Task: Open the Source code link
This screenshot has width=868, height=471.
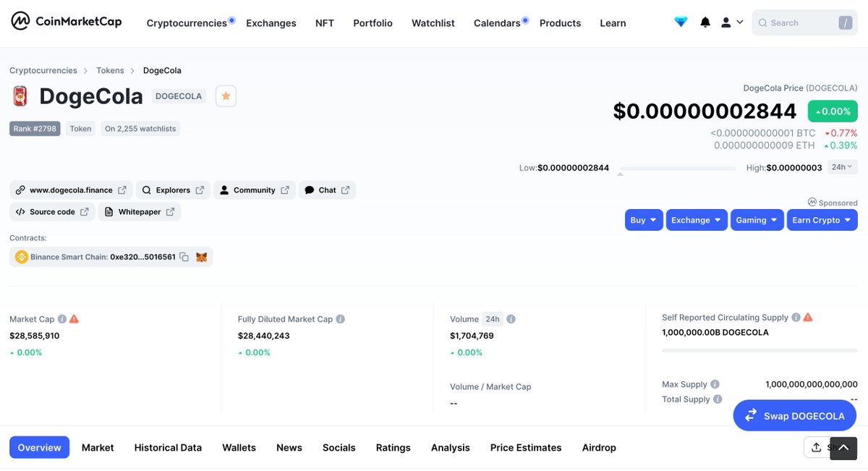Action: pos(52,212)
